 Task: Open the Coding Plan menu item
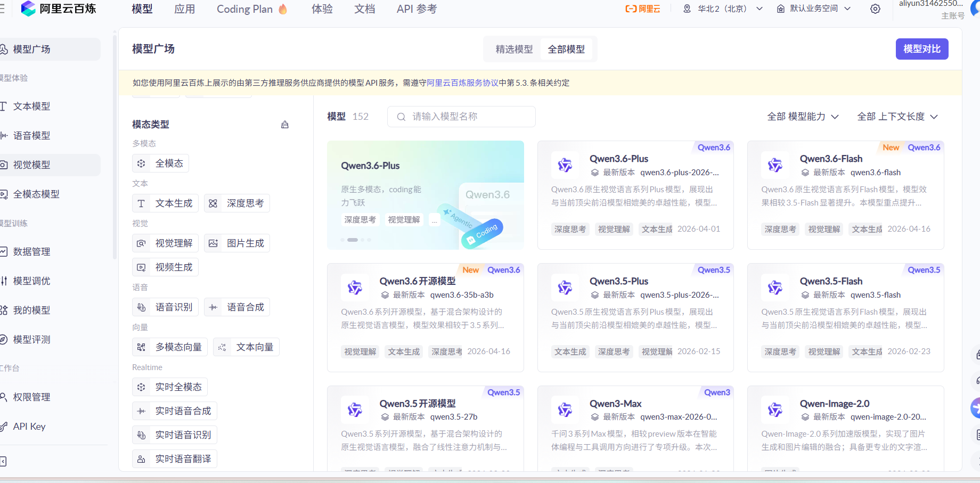pos(252,9)
